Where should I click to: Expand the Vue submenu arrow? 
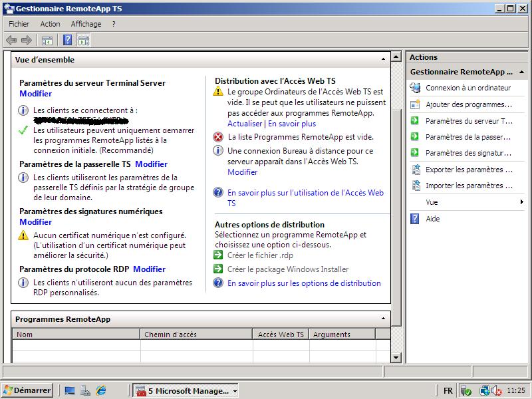[522, 202]
